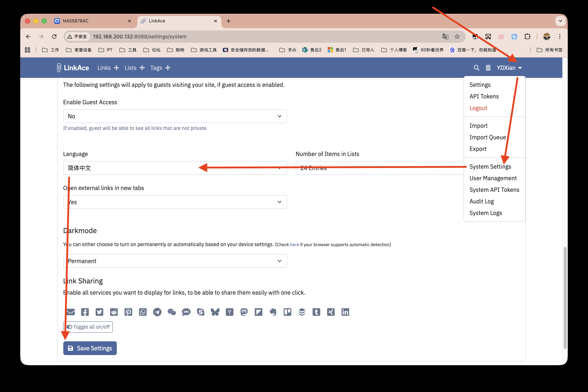
Task: Open Audit Log menu entry
Action: [481, 201]
